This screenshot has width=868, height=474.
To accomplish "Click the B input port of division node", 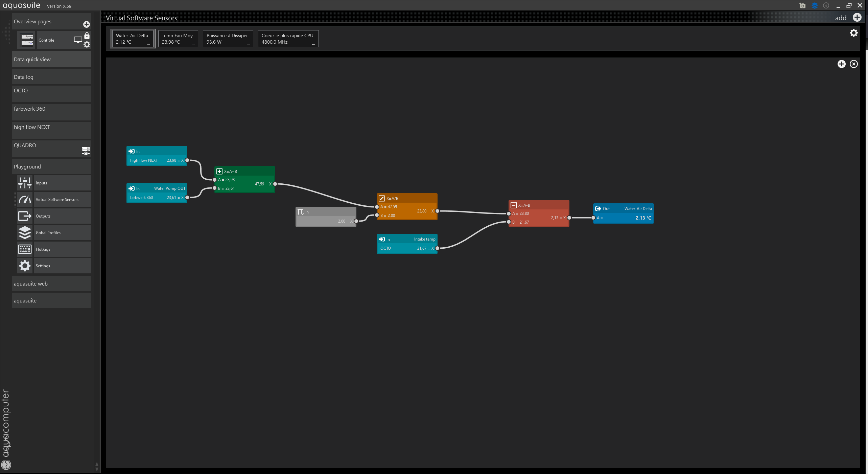I will point(377,215).
